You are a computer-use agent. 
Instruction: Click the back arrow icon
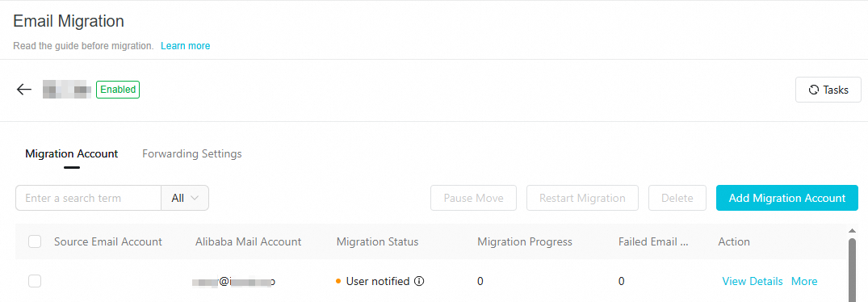click(x=23, y=90)
